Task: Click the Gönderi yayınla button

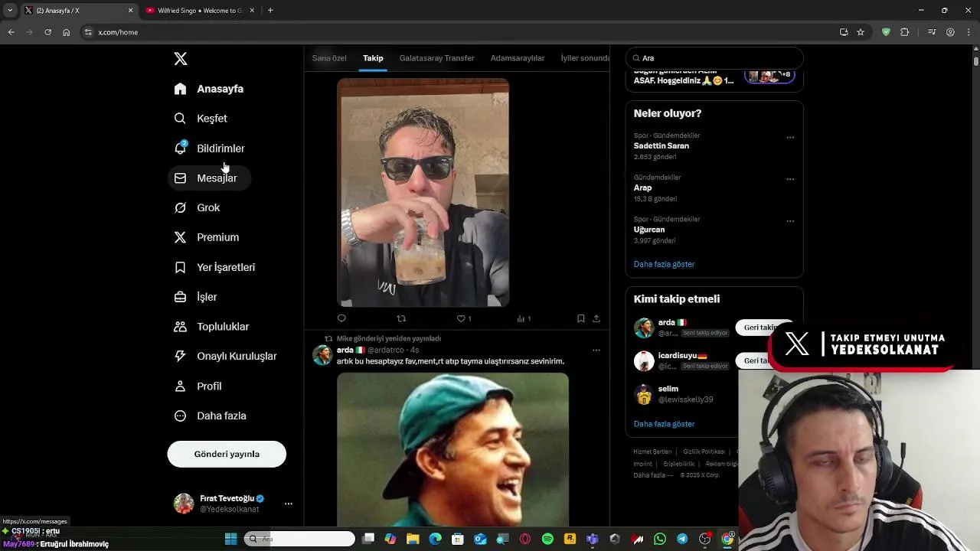Action: 227,454
